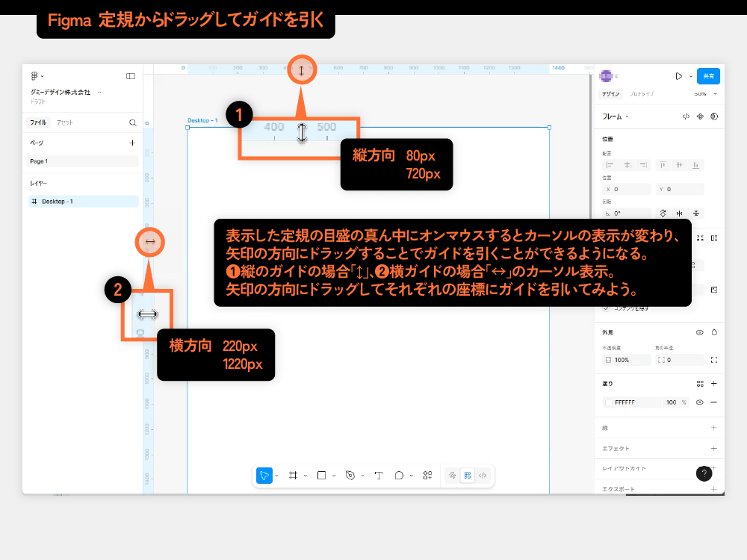Select the Text tool

379,475
